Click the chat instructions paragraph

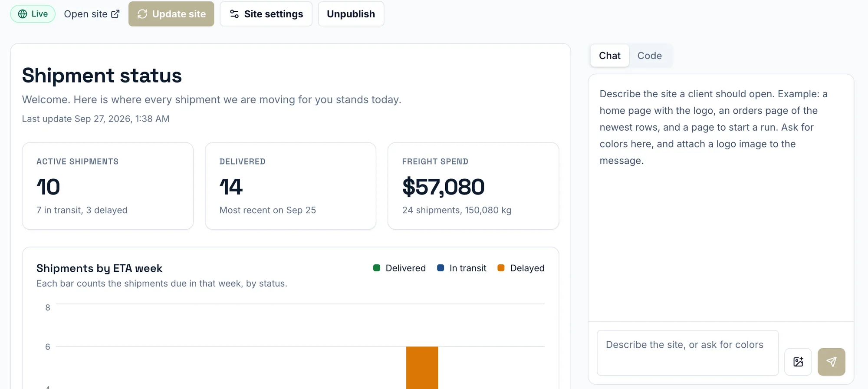[x=713, y=127]
